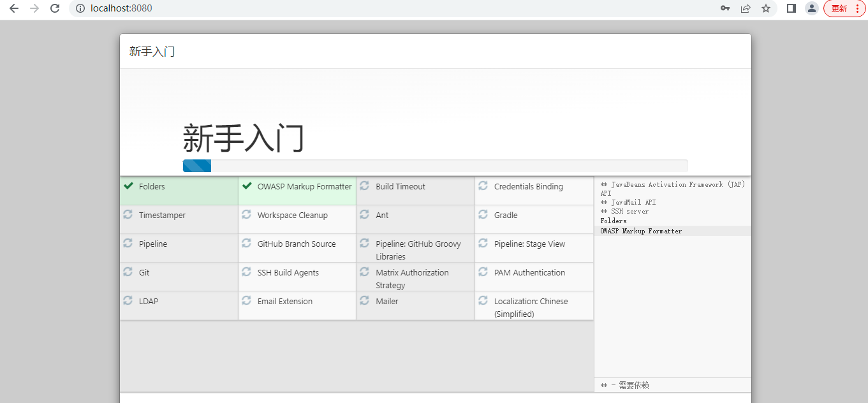Click the sync icon beside LDAP
The width and height of the screenshot is (868, 403).
pos(128,300)
